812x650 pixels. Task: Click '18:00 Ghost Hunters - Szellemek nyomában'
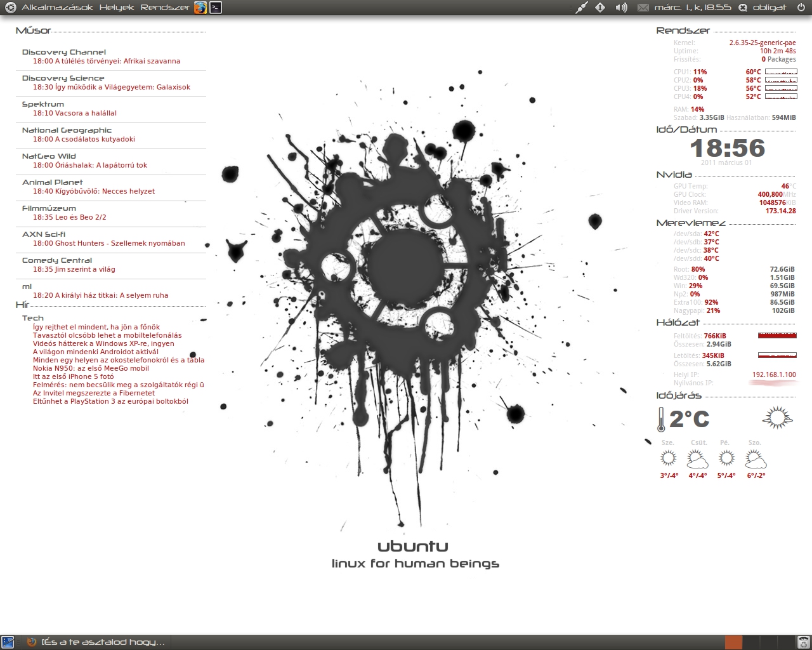(x=109, y=243)
